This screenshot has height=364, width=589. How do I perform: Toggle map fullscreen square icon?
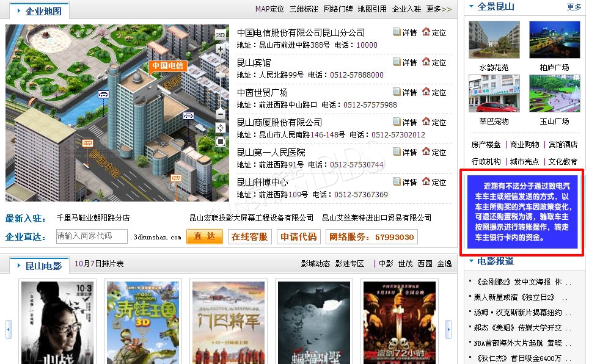(x=221, y=142)
